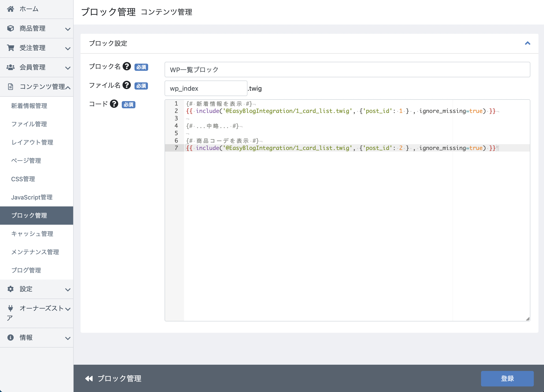Expand the 受注管理 menu chevron
544x392 pixels.
point(68,48)
